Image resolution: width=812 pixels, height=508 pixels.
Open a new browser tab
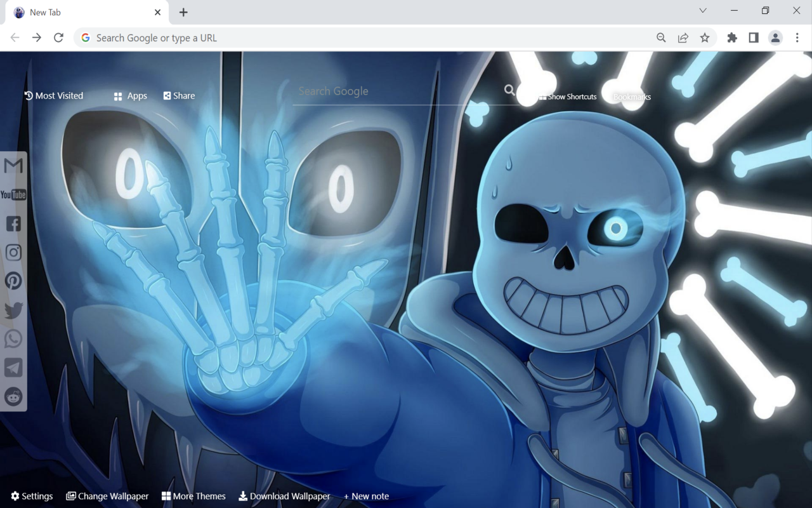(183, 12)
